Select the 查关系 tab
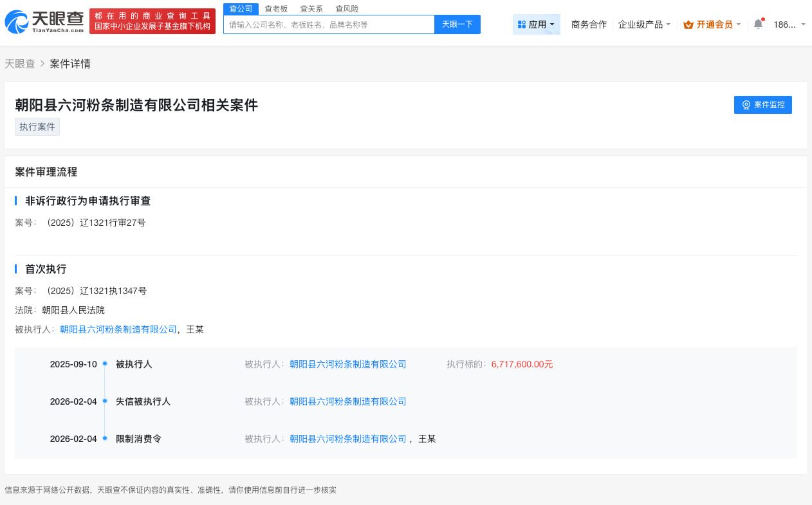This screenshot has height=505, width=812. click(x=311, y=8)
